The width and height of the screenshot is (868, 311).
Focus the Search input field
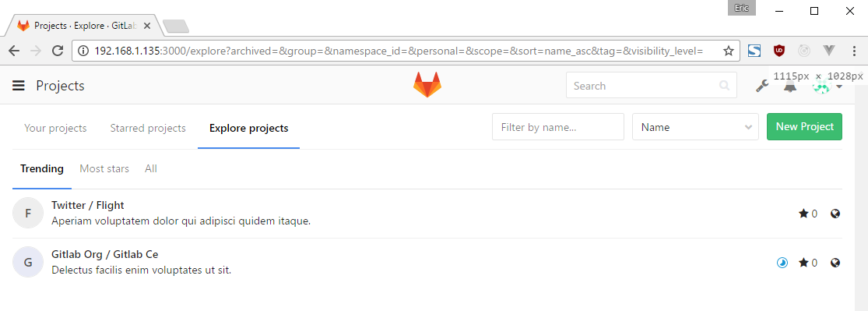652,86
